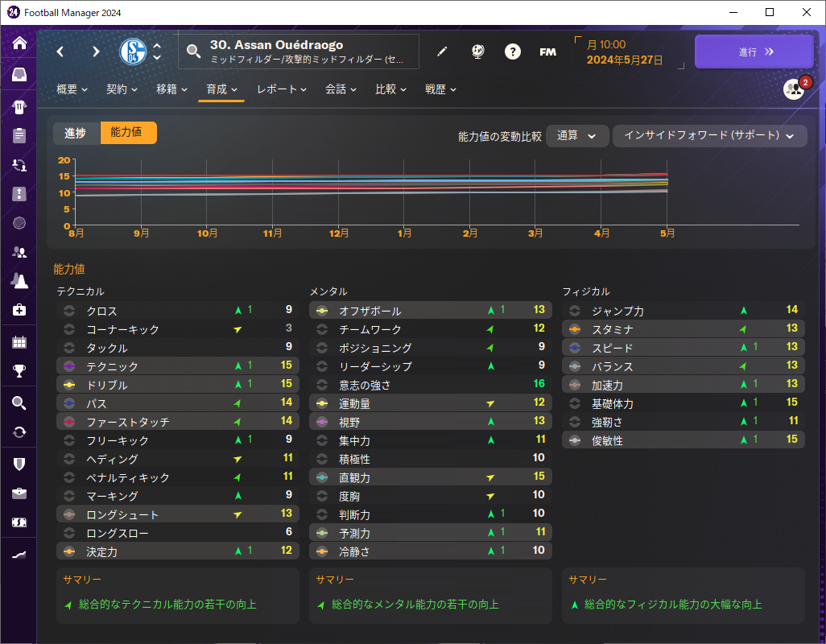Toggle graph line for 決定力
Screen dimensions: 826x644
point(69,551)
